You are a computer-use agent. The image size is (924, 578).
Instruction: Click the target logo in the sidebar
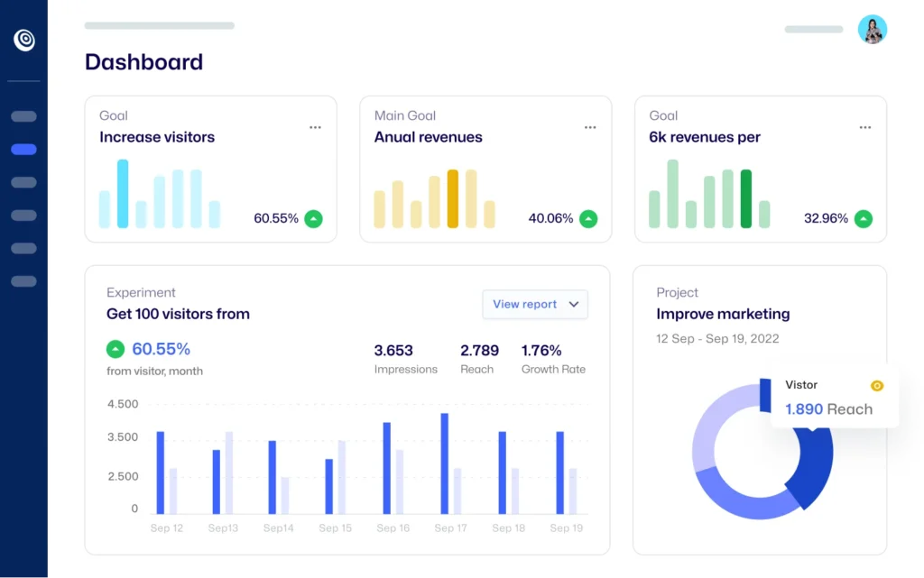[24, 40]
